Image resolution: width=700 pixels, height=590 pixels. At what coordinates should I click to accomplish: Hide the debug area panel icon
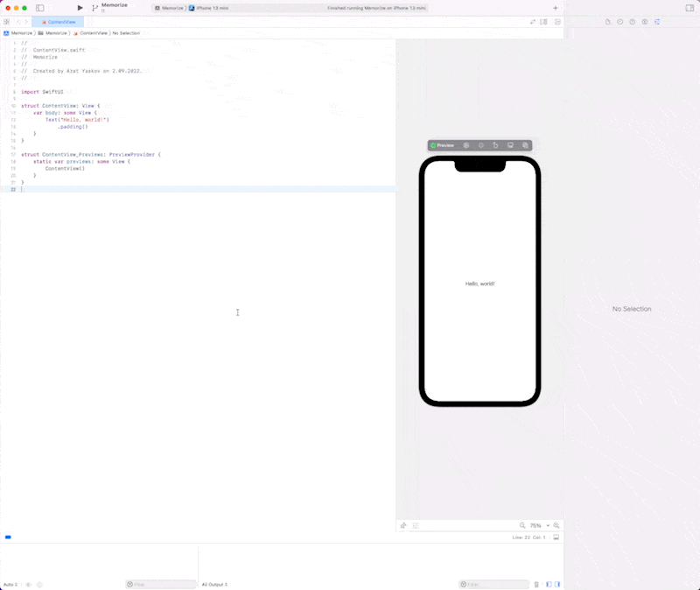pos(556,537)
